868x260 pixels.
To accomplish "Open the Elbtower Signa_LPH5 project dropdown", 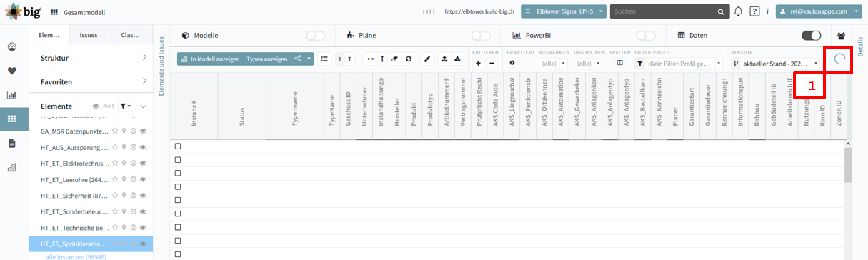I will [x=564, y=11].
